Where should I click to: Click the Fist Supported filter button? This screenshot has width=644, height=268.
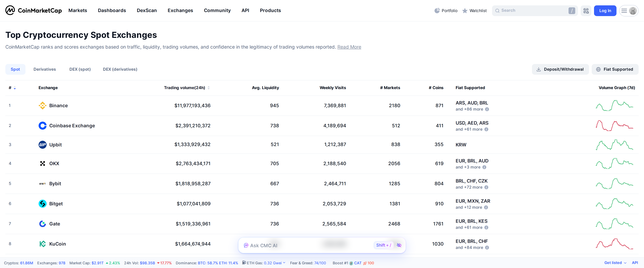point(615,70)
